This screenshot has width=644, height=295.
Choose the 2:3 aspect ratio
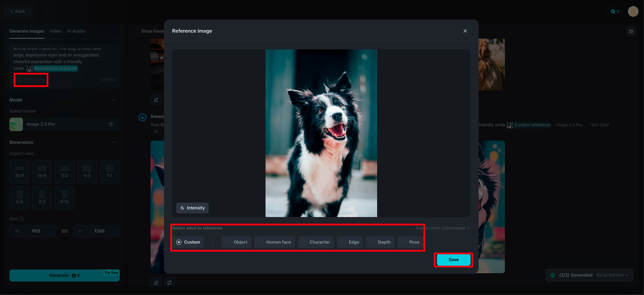click(x=42, y=198)
